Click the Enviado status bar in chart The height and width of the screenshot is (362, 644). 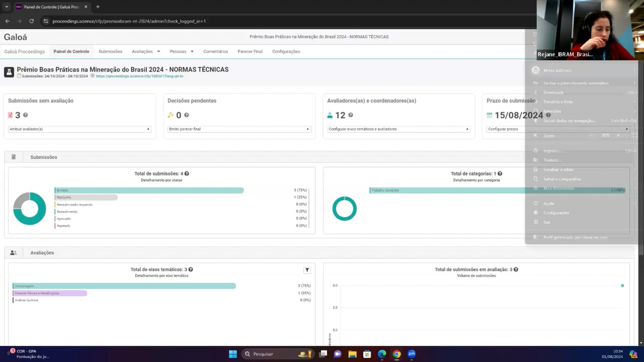pos(149,190)
